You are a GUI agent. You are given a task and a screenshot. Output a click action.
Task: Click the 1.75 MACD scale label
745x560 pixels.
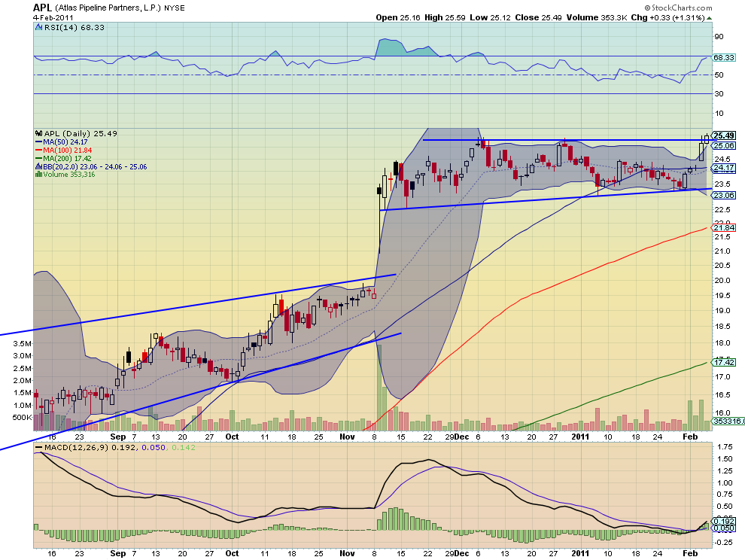coord(725,447)
